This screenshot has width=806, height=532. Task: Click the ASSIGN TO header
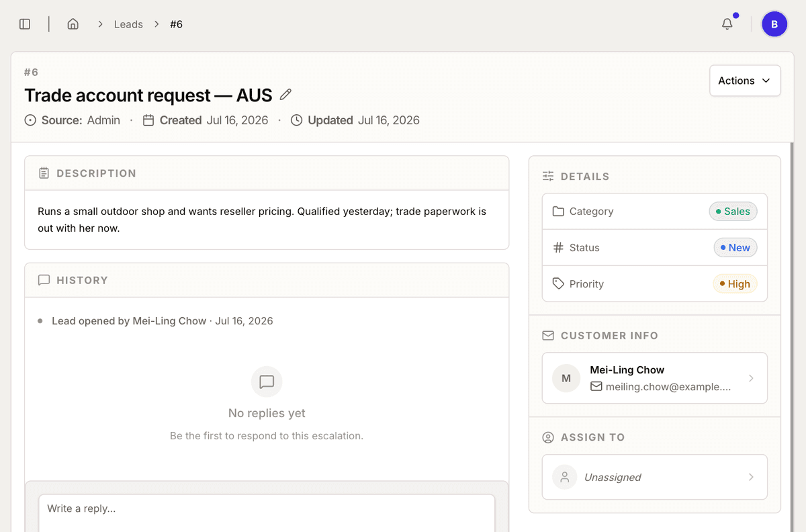592,437
